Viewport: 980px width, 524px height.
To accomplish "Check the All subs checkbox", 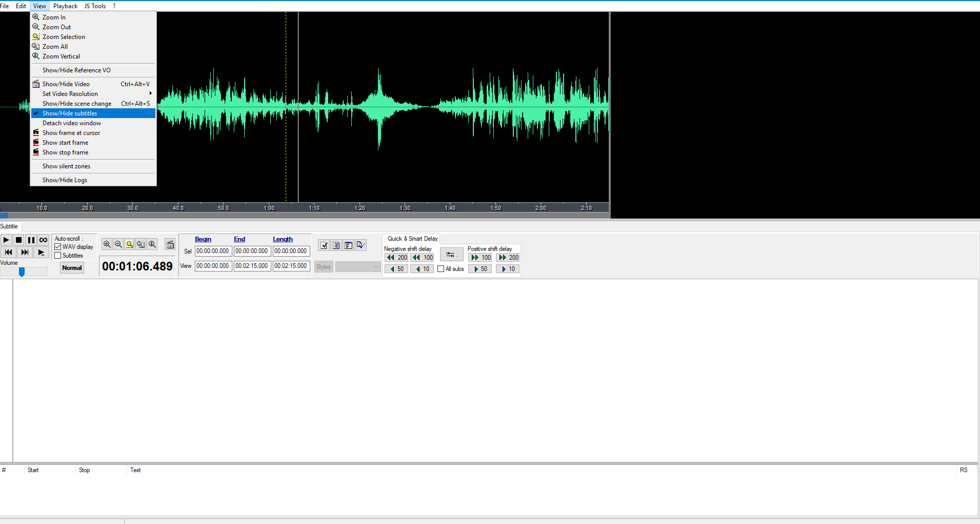I will [x=441, y=269].
